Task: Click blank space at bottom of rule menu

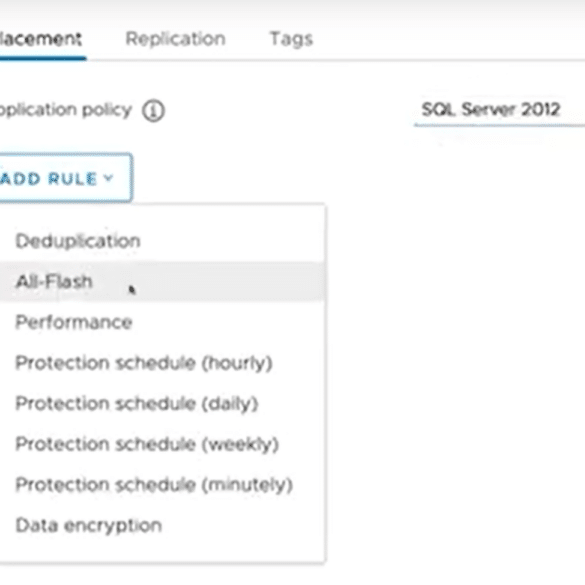Action: pos(162,554)
